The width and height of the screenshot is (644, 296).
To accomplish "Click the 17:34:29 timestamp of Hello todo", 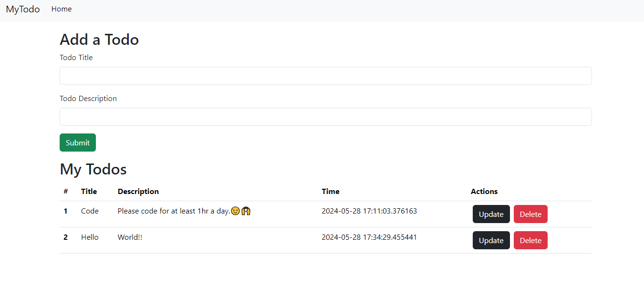I will tap(369, 237).
